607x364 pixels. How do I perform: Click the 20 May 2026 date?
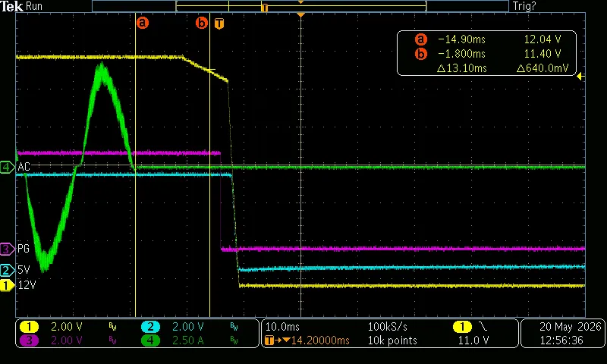click(571, 327)
